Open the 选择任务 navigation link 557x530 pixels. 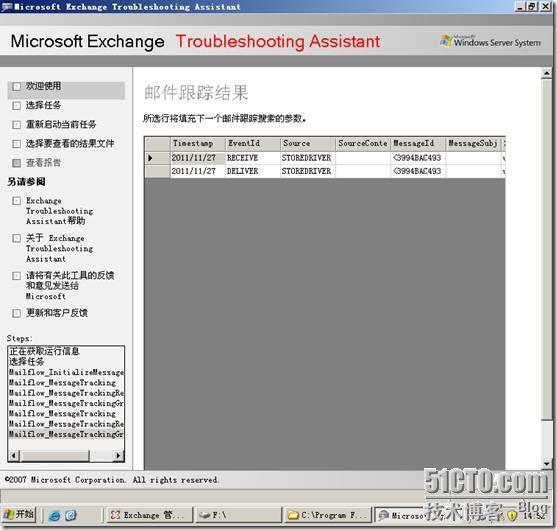(x=43, y=105)
